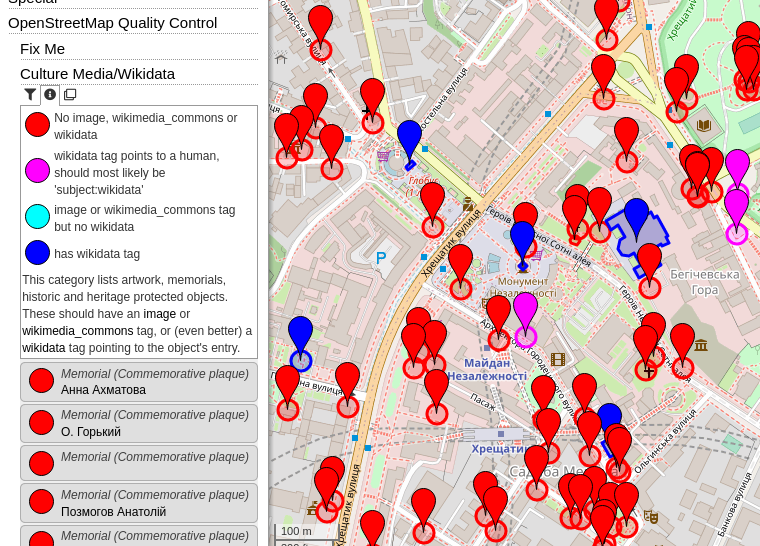This screenshot has width=760, height=546.
Task: Open the Анна Ахматова memorial plaque entry
Action: click(139, 382)
